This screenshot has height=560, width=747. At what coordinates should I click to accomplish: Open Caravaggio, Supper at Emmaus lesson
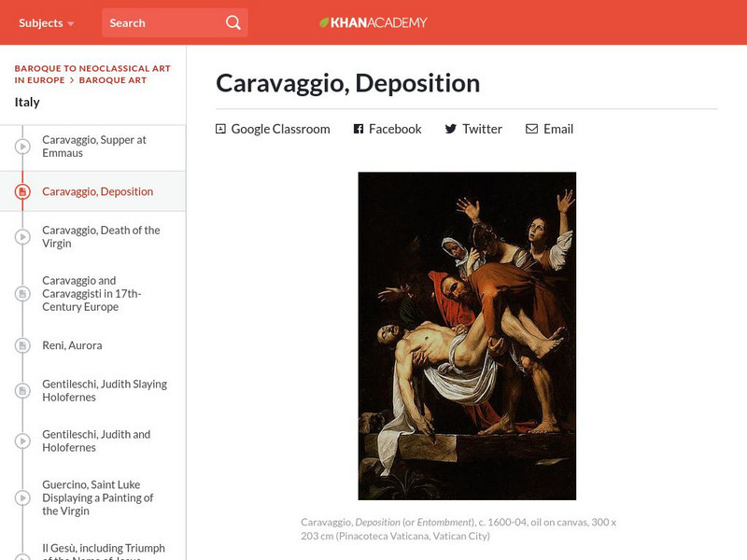94,147
